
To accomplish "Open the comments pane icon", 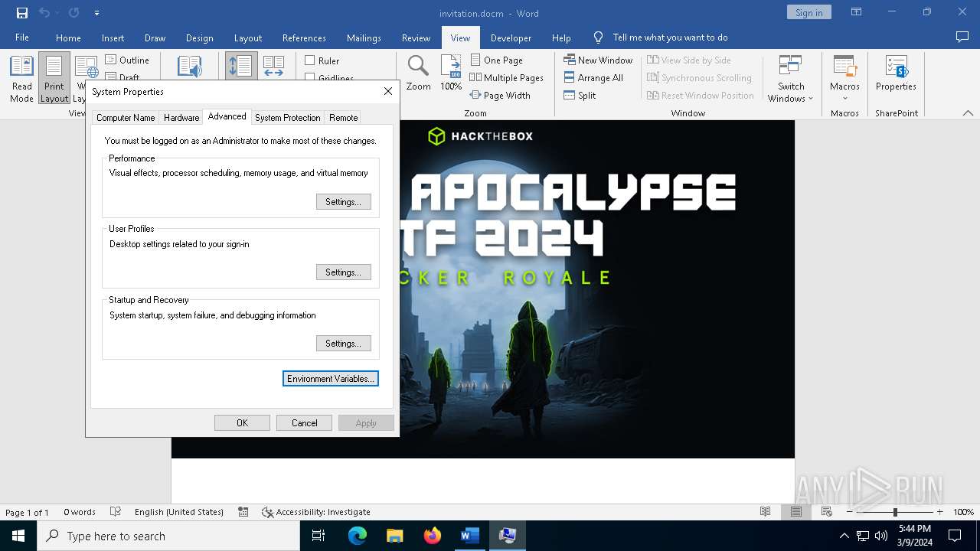I will click(x=962, y=37).
